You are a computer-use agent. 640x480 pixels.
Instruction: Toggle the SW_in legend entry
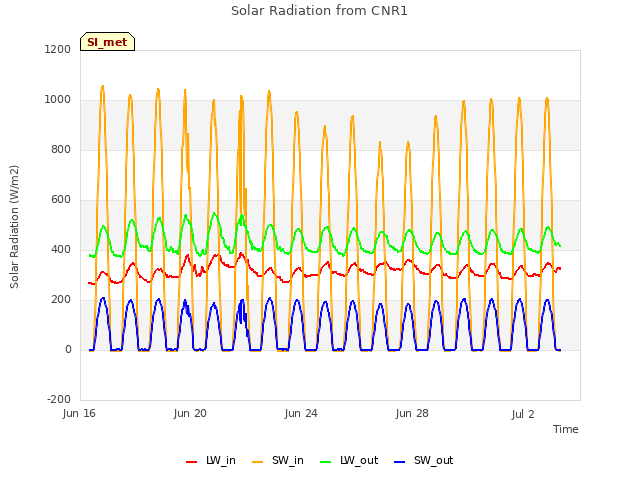coord(278,460)
